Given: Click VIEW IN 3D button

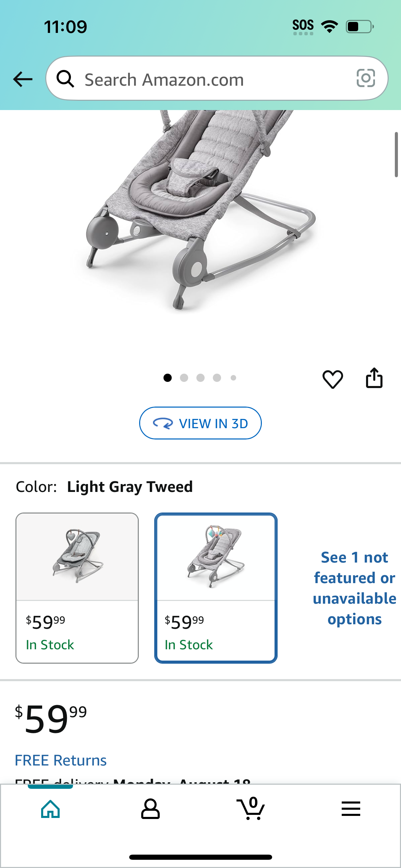Looking at the screenshot, I should click(x=200, y=423).
